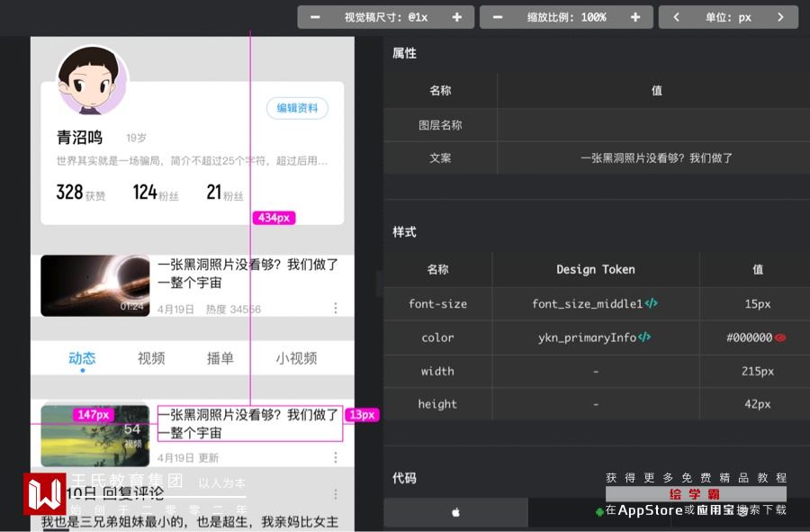Click the 19岁 age label
This screenshot has width=810, height=532.
click(x=137, y=138)
